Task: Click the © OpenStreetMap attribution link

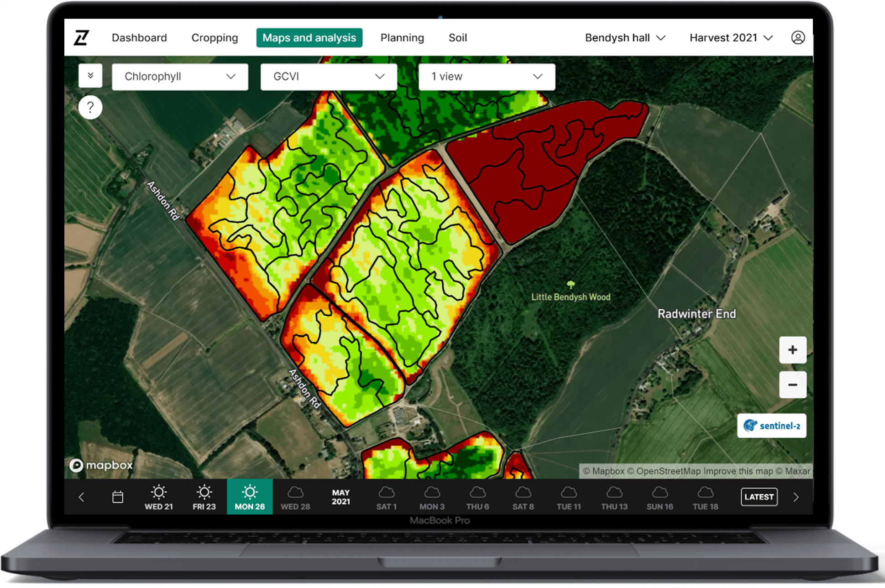Action: click(x=664, y=471)
